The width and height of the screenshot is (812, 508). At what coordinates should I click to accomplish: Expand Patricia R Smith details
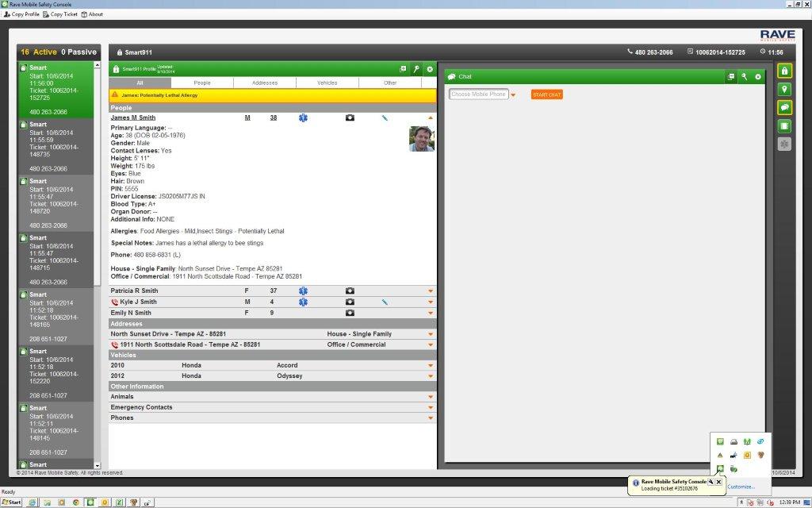(431, 291)
